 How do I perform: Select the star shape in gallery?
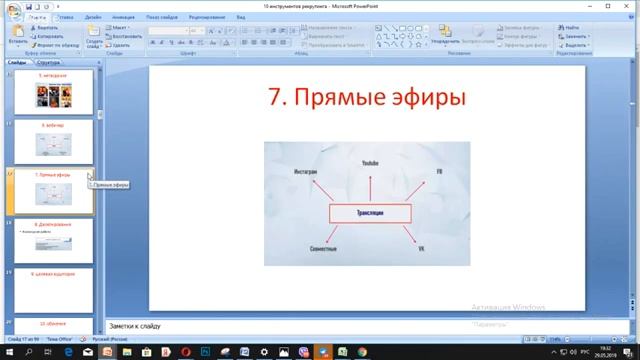418,44
